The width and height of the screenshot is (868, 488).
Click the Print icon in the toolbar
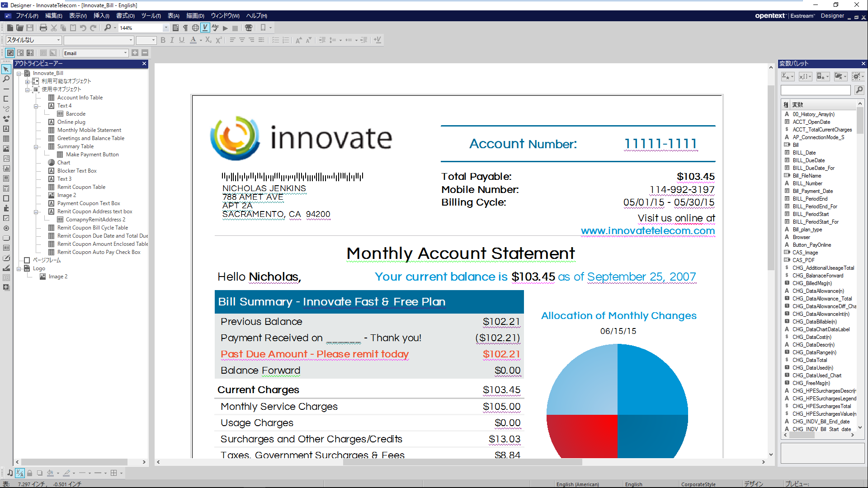click(43, 28)
